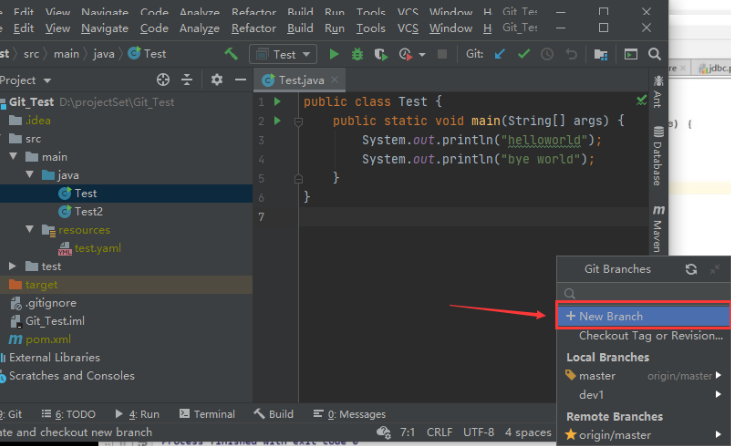Click the Stop square icon

pyautogui.click(x=442, y=54)
